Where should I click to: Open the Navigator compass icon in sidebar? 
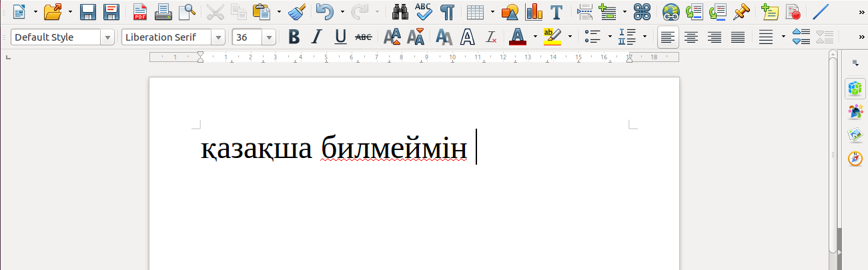[x=855, y=159]
